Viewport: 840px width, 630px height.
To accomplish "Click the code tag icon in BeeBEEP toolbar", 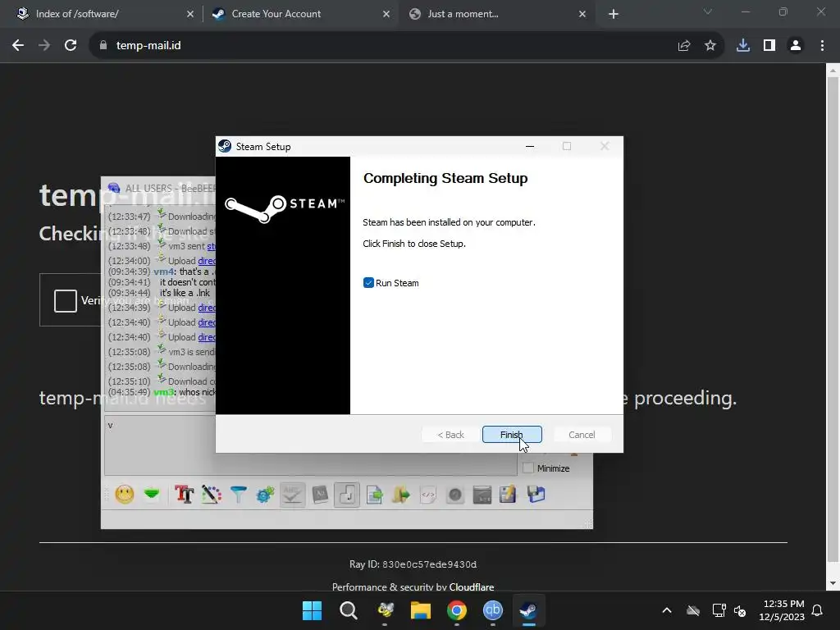I will click(x=428, y=494).
